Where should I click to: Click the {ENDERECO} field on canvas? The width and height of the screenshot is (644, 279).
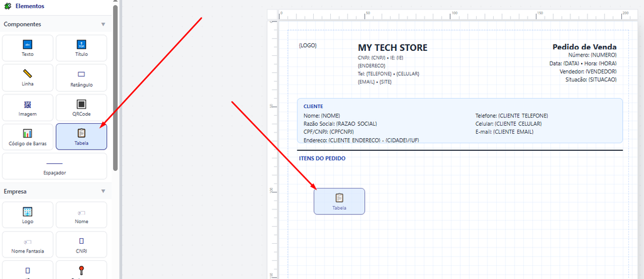[x=372, y=65]
